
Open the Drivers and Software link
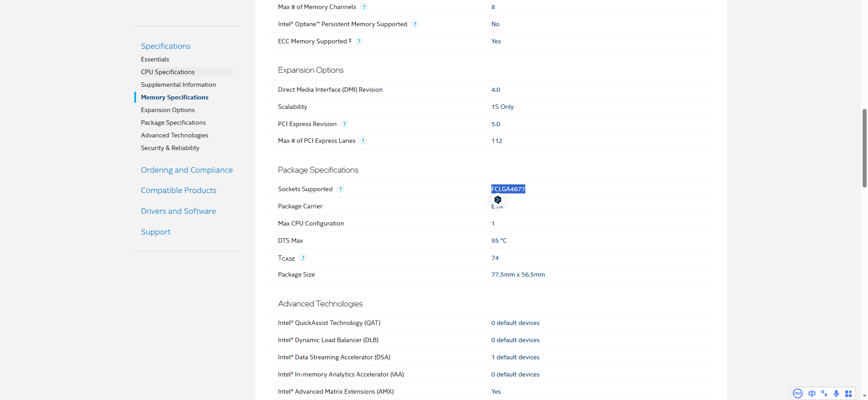(178, 211)
